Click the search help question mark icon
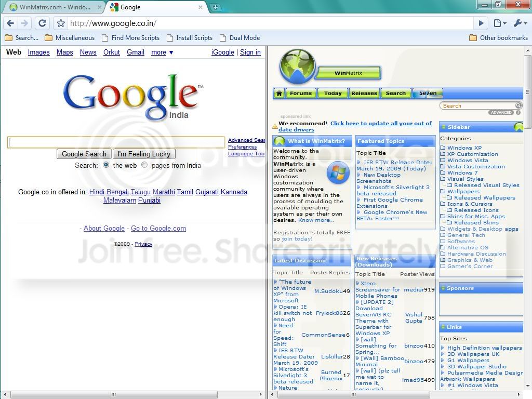Viewport: 532px width, 399px height. click(518, 113)
